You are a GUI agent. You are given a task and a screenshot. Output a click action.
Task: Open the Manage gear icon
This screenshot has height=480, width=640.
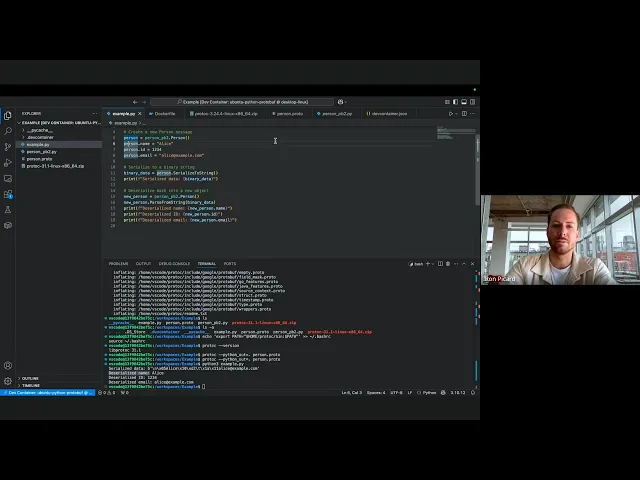(x=8, y=381)
